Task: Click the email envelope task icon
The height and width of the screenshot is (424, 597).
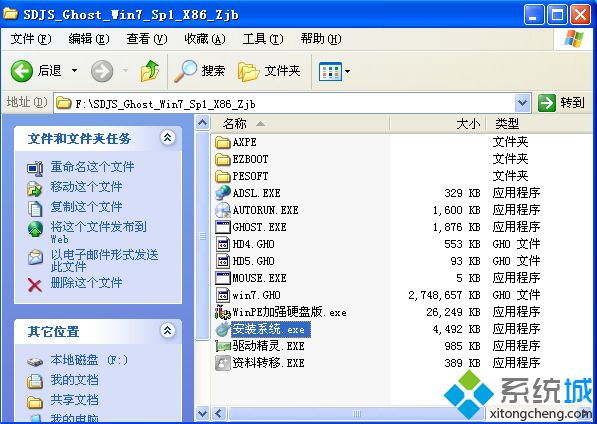Action: (35, 257)
